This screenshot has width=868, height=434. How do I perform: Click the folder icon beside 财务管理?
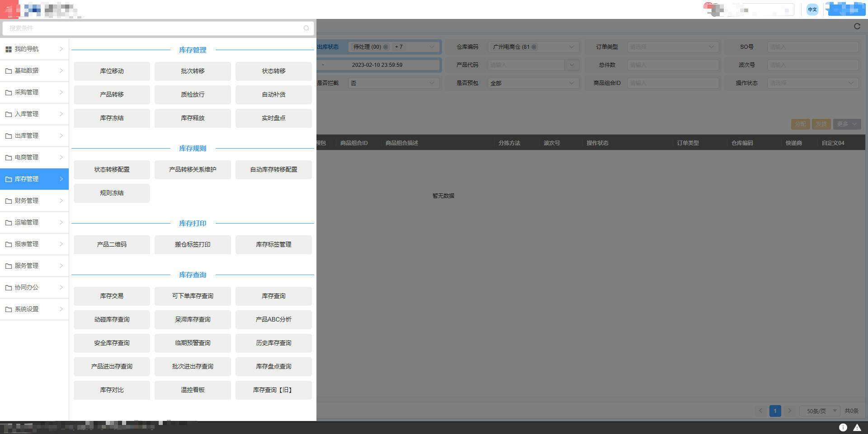[9, 201]
